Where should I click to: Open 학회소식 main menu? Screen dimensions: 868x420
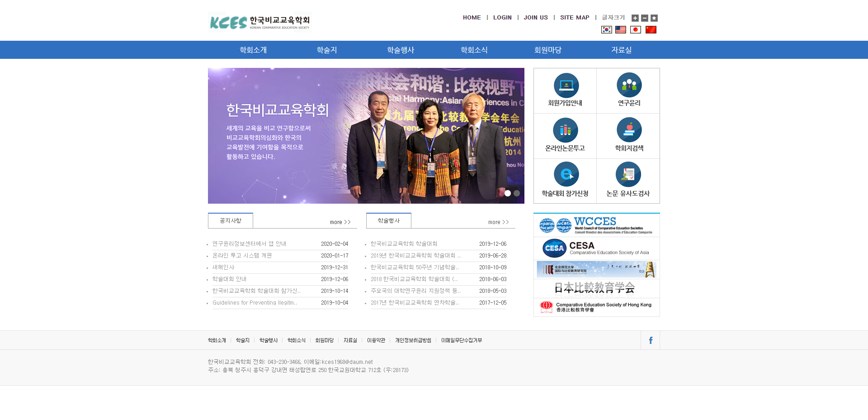pyautogui.click(x=474, y=50)
